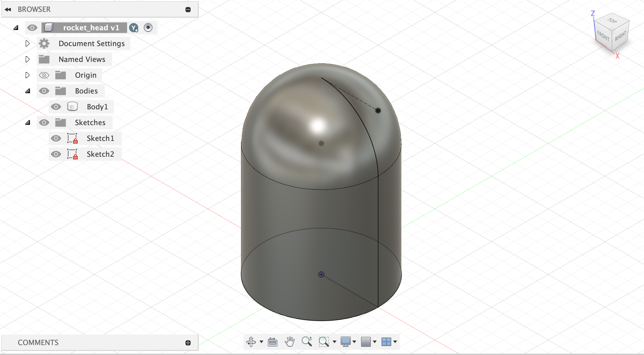
Task: Show the Origin folder contents
Action: tap(28, 75)
